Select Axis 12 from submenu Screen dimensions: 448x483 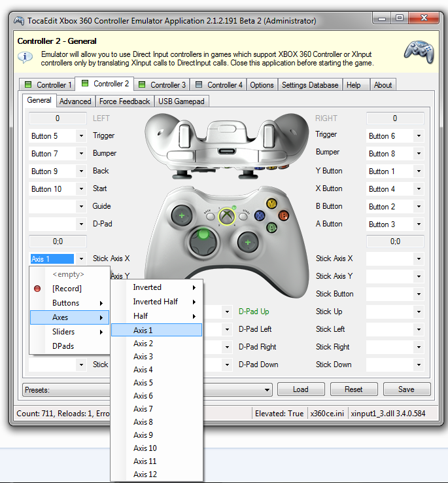pyautogui.click(x=156, y=474)
